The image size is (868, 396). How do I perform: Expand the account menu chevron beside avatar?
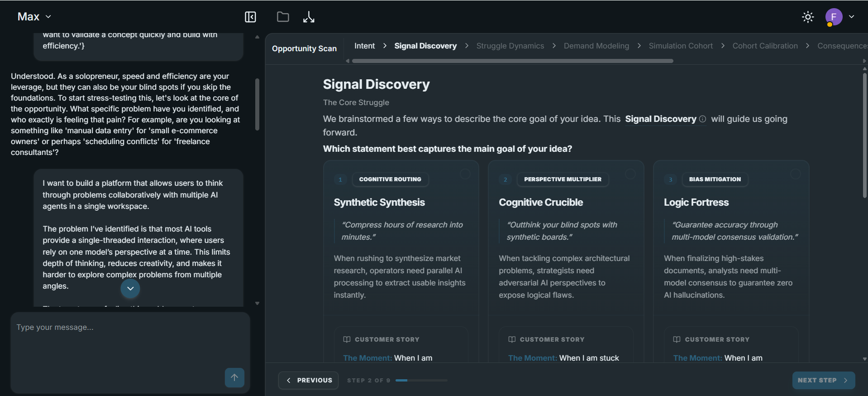pos(851,16)
